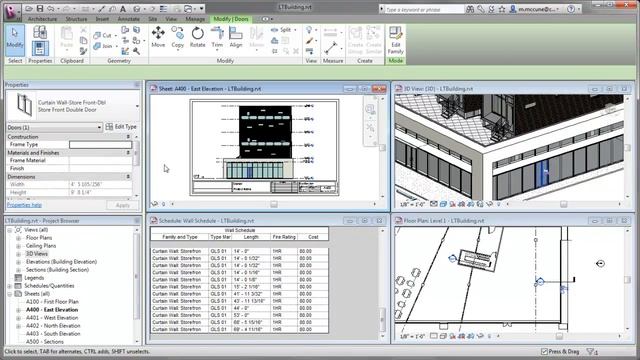Click the Project Browser vertical scrollbar
Screen dimensions: 640x360
(x=137, y=286)
